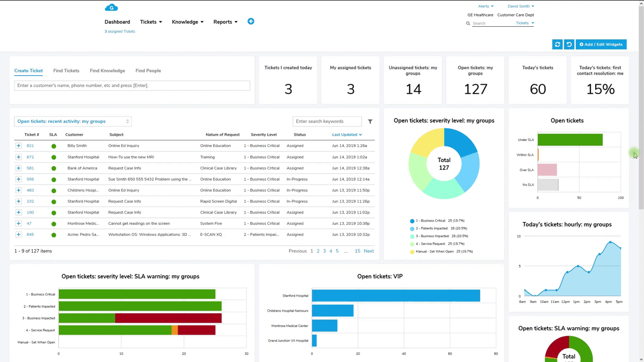Click the blue plus icon beside Reports menu
Image resolution: width=644 pixels, height=362 pixels.
tap(250, 21)
